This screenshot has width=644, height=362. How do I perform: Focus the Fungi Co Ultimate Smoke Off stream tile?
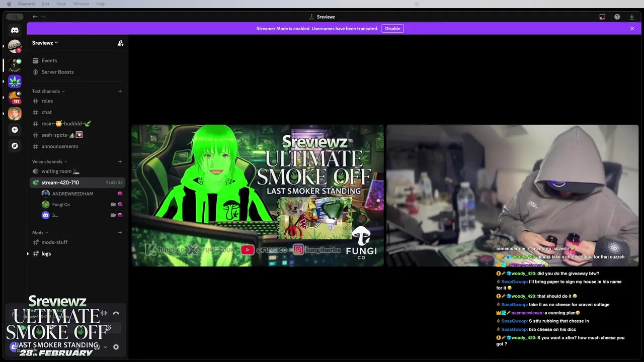coord(258,196)
